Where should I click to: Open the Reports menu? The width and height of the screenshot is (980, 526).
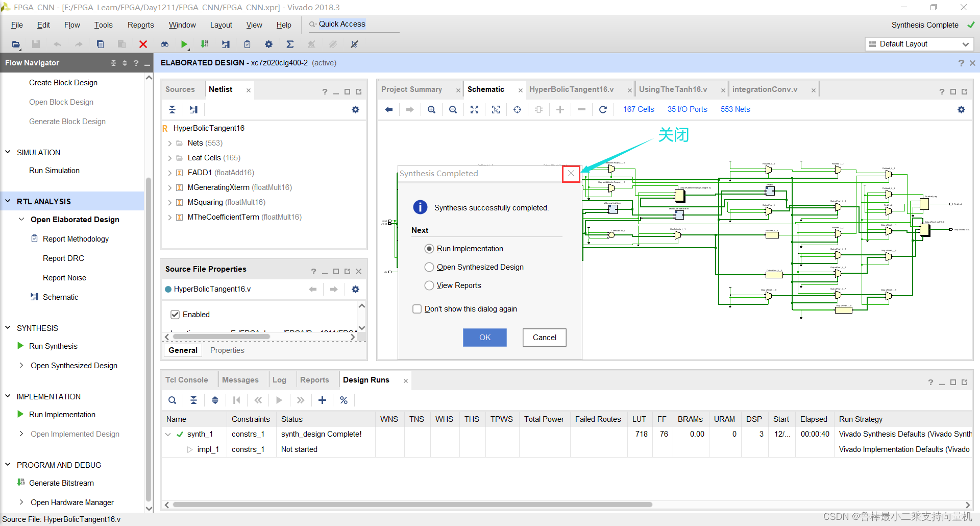coord(140,25)
